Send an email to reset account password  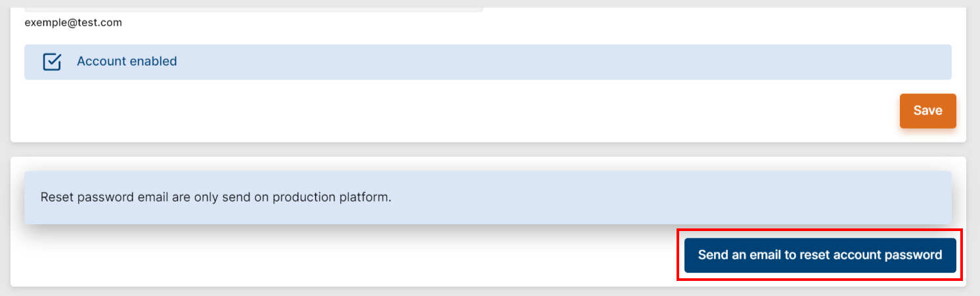(x=820, y=255)
